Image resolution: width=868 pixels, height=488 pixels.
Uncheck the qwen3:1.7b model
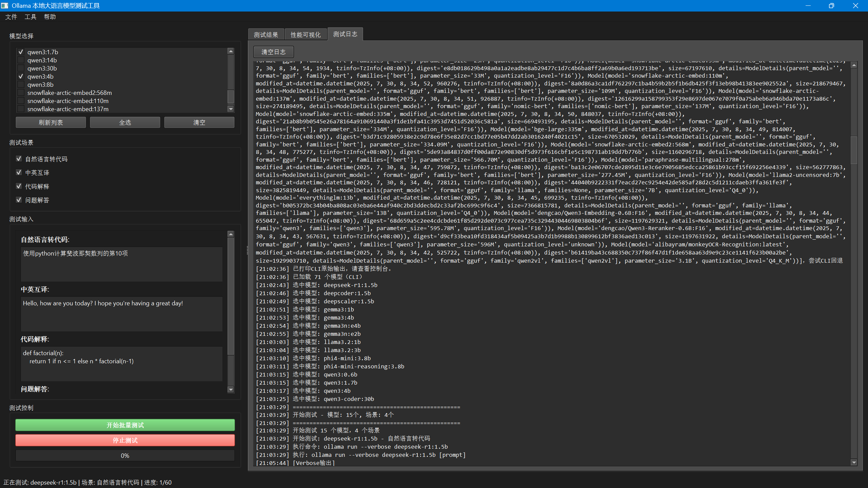point(21,52)
